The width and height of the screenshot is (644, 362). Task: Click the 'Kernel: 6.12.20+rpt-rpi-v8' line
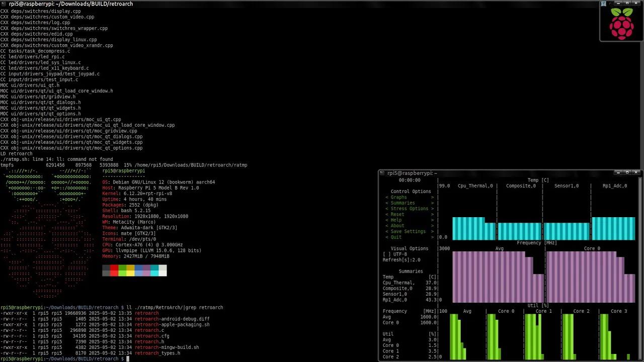point(137,194)
